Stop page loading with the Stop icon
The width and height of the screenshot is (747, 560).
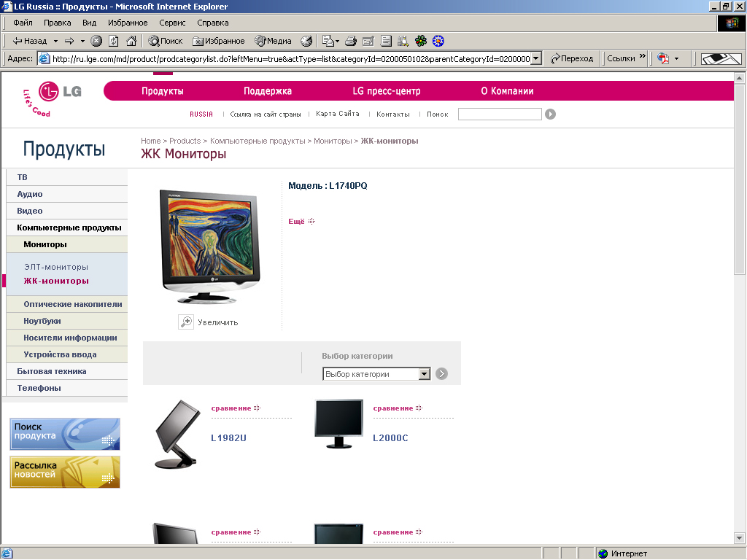[96, 41]
